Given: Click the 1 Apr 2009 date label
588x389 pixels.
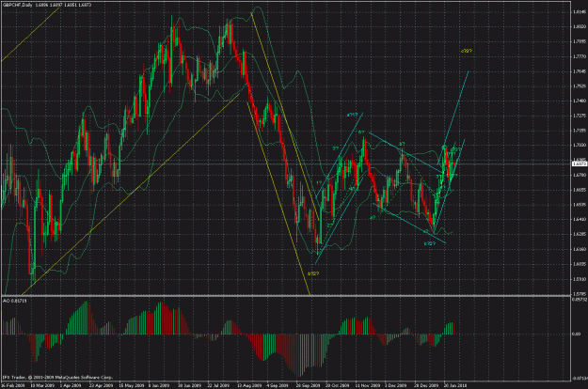Looking at the screenshot, I should [71, 385].
